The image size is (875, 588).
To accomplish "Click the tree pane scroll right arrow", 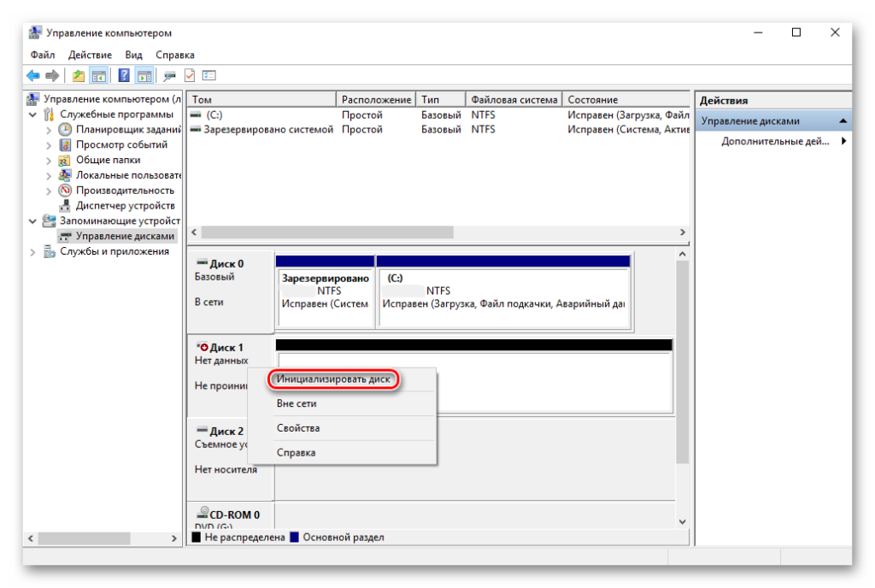I will click(x=174, y=538).
